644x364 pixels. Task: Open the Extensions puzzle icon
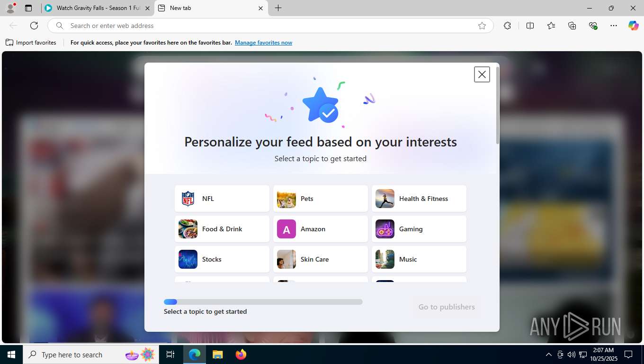tap(507, 26)
